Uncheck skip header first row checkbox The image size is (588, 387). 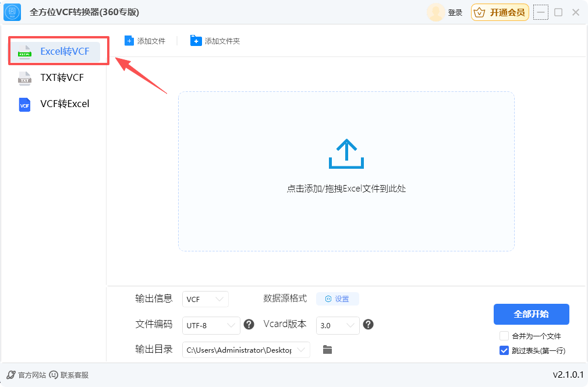click(504, 350)
